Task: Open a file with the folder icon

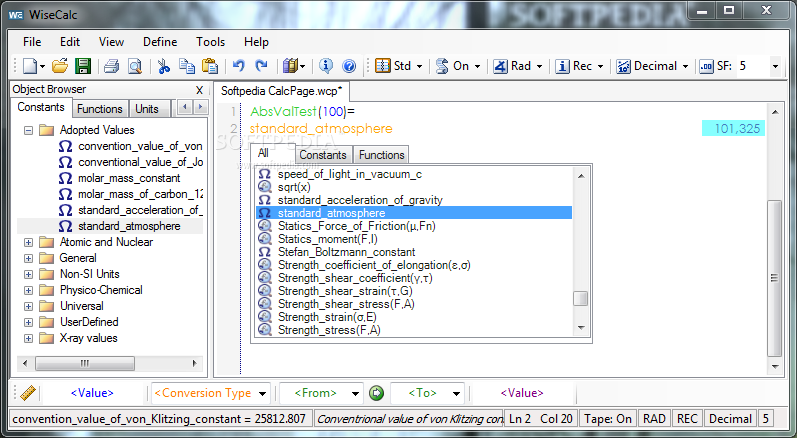Action: tap(60, 66)
